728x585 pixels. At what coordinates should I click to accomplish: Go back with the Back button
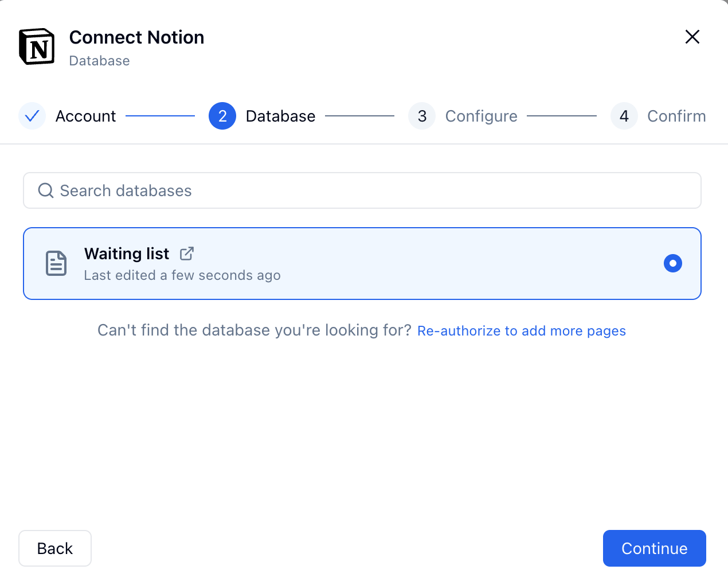click(55, 548)
